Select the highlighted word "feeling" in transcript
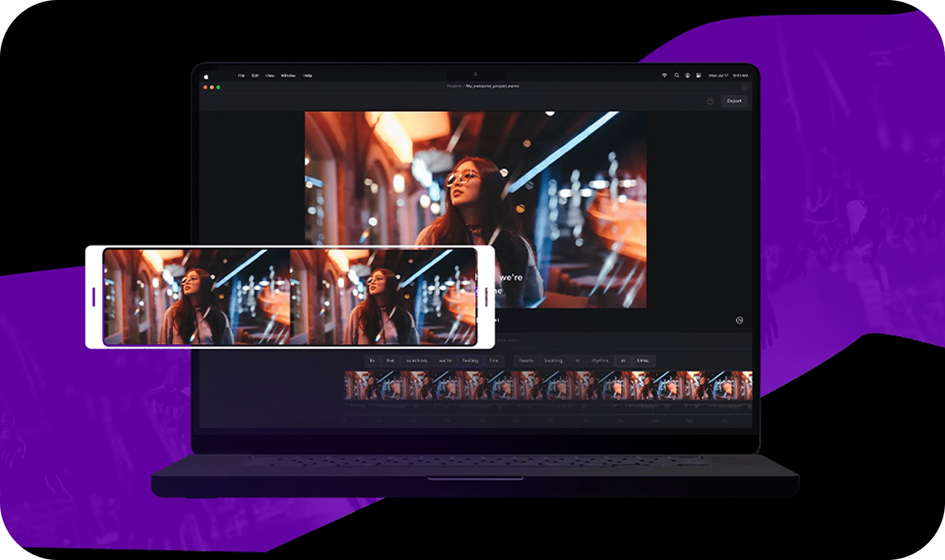945x560 pixels. coord(470,361)
